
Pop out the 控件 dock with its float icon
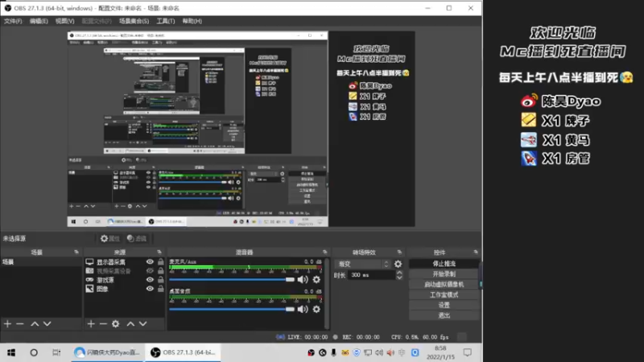476,252
